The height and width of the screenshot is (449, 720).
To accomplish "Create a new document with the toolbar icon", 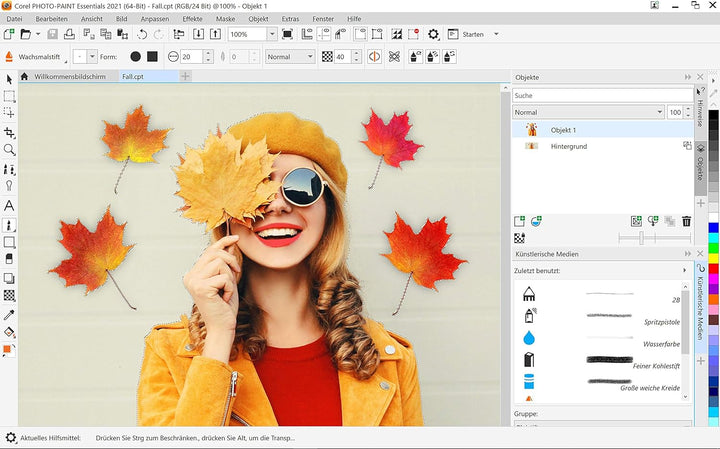I will [9, 34].
